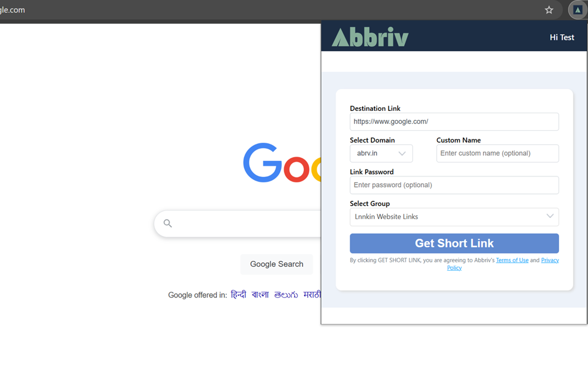Open the Hi Test account menu

pyautogui.click(x=561, y=37)
